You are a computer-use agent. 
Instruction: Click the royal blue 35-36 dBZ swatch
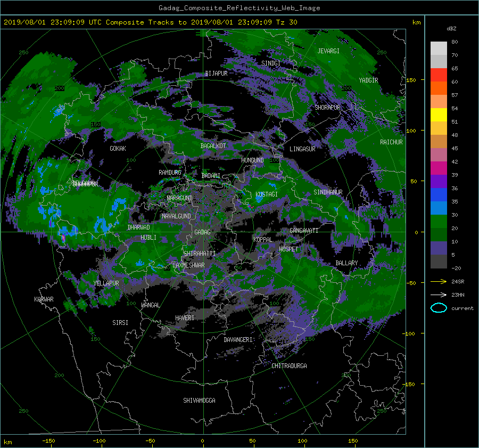pyautogui.click(x=439, y=195)
